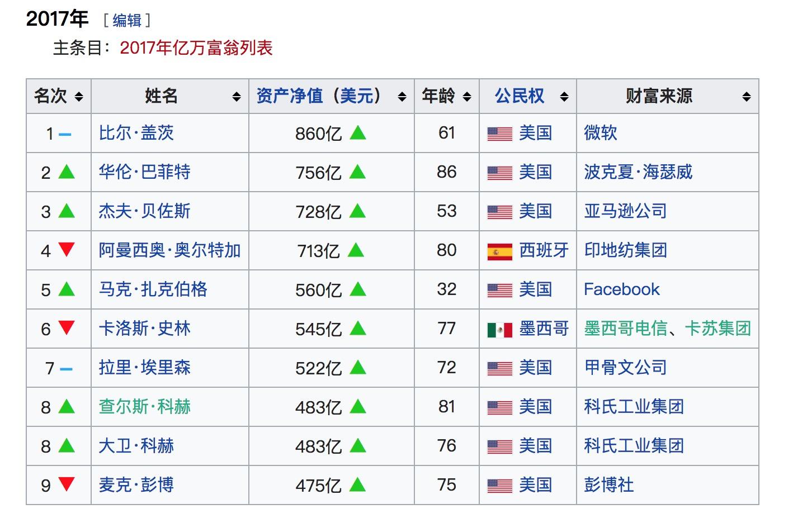This screenshot has width=812, height=523.
Task: Toggle sorting on the 年龄 column
Action: (x=468, y=96)
